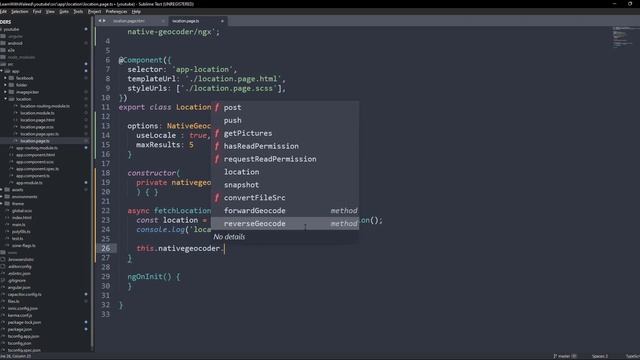Choose post from the autocomplete list
The image size is (640, 360).
tap(285, 107)
